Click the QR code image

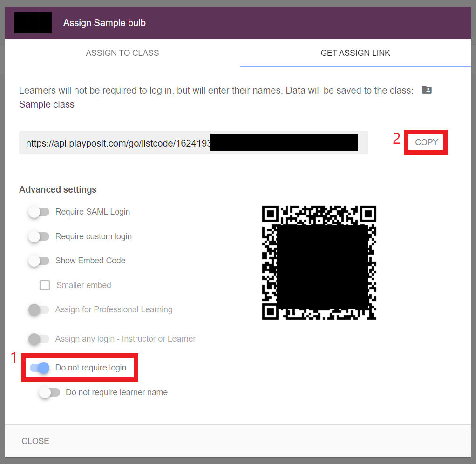point(319,262)
